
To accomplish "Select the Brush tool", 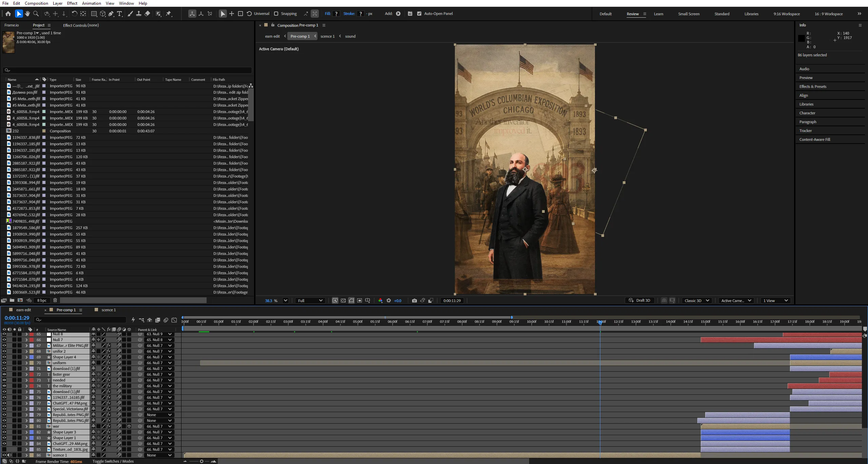I will pos(130,14).
